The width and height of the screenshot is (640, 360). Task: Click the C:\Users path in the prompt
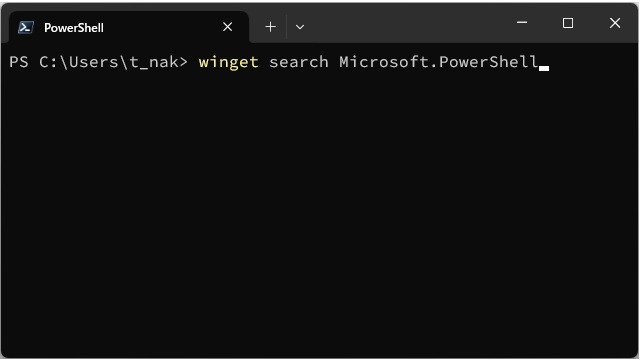click(x=79, y=62)
